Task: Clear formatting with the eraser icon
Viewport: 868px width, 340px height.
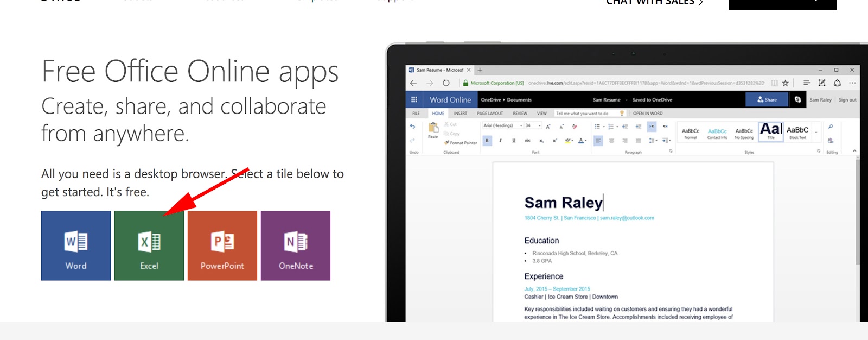Action: pyautogui.click(x=575, y=126)
